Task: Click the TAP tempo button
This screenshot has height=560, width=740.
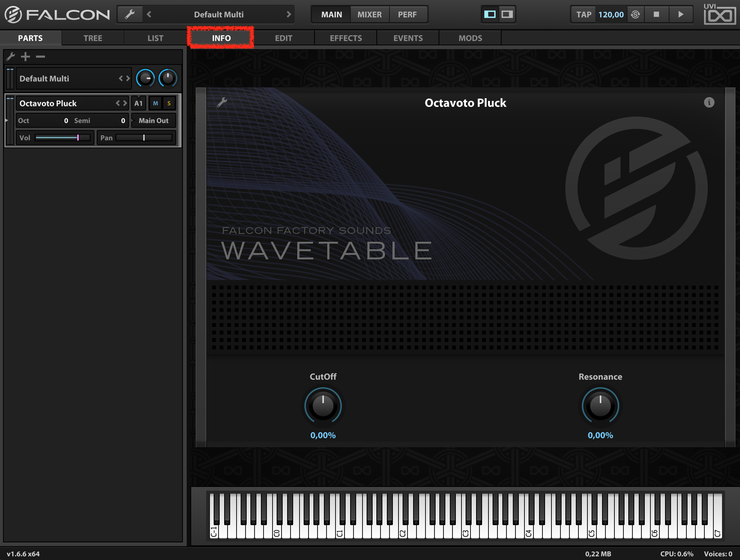Action: click(x=584, y=15)
